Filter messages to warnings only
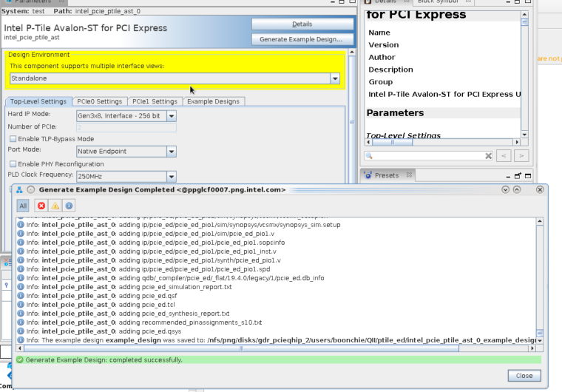 pyautogui.click(x=55, y=206)
